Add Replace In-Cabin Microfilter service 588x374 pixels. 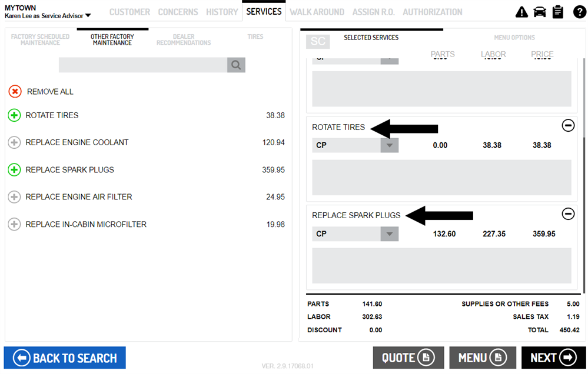coord(14,224)
